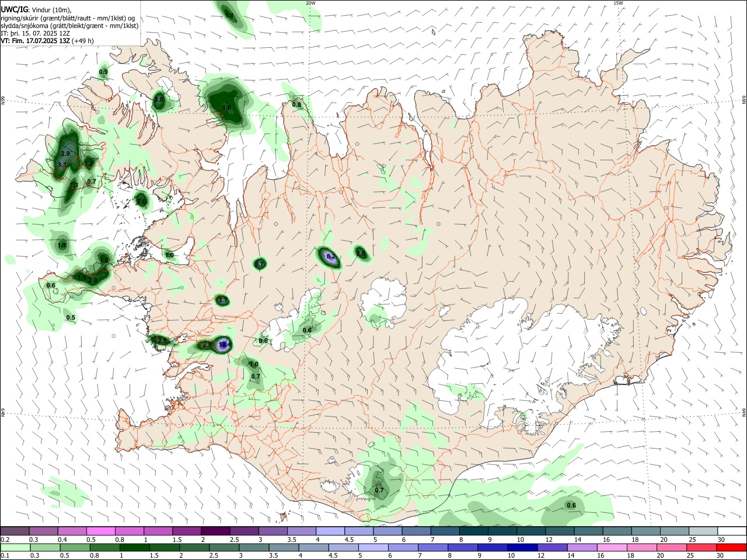Viewport: 747px width, 560px height.
Task: Click the 3.0 precipitation value on the map
Action: click(x=159, y=99)
